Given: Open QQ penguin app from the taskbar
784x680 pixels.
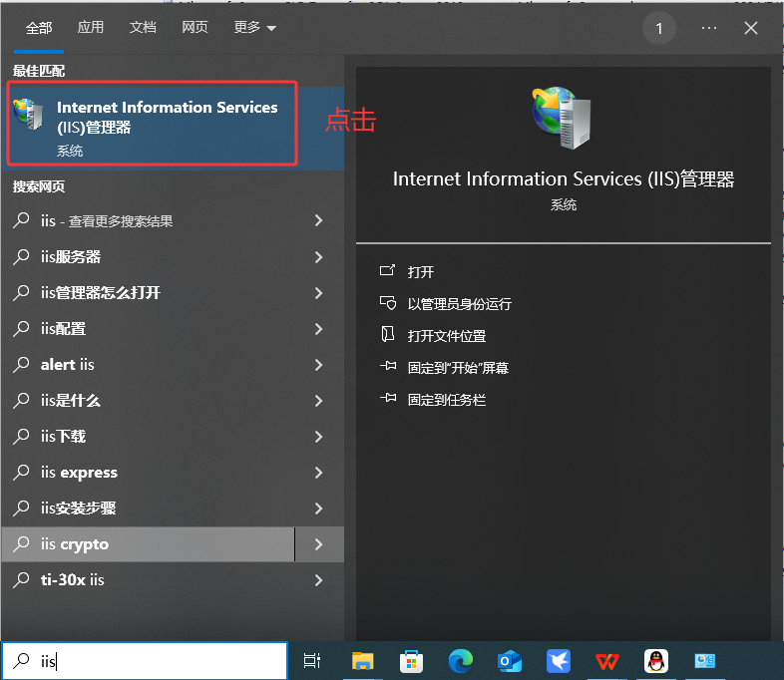Looking at the screenshot, I should 656,661.
